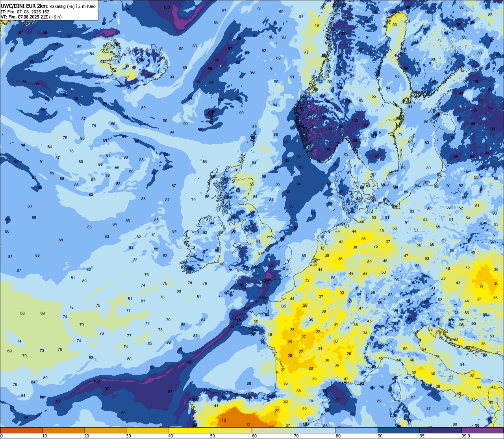Click the dark blue 90–95 legend swatch

(x=398, y=430)
